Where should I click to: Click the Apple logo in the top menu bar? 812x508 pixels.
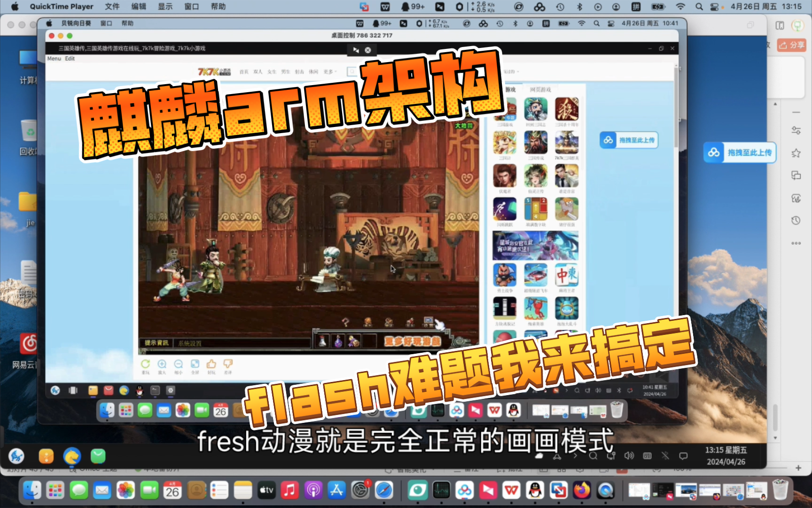coord(15,7)
